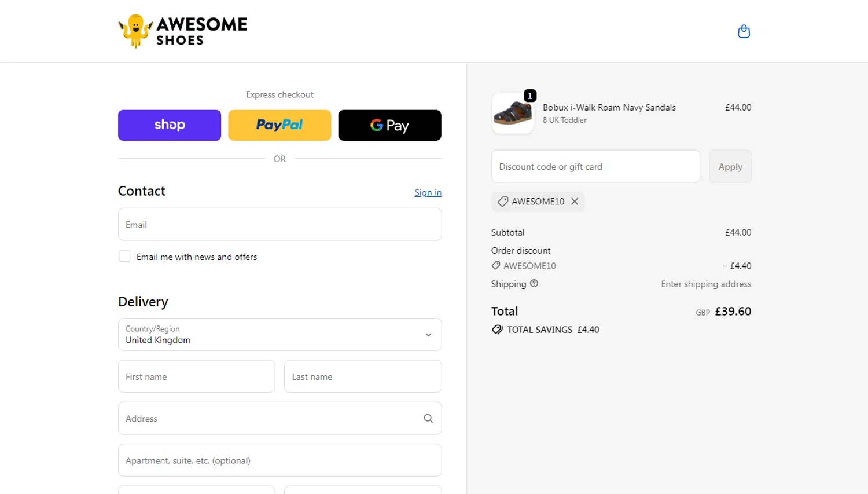868x494 pixels.
Task: Click the address search magnifier icon
Action: [428, 419]
